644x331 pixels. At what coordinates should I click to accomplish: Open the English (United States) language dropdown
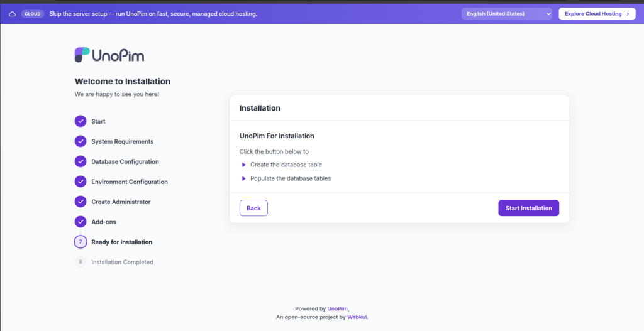(x=506, y=14)
